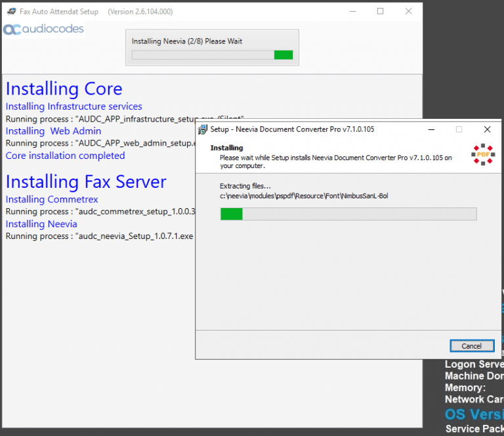This screenshot has height=436, width=504.
Task: Click the Core installation completed text
Action: (65, 156)
